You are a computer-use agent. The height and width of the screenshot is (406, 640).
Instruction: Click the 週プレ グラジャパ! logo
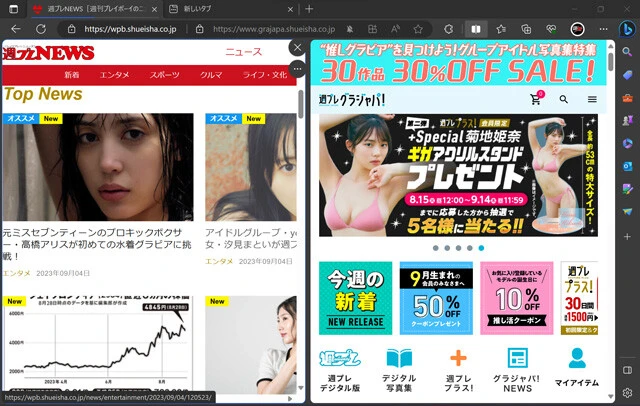pos(351,100)
